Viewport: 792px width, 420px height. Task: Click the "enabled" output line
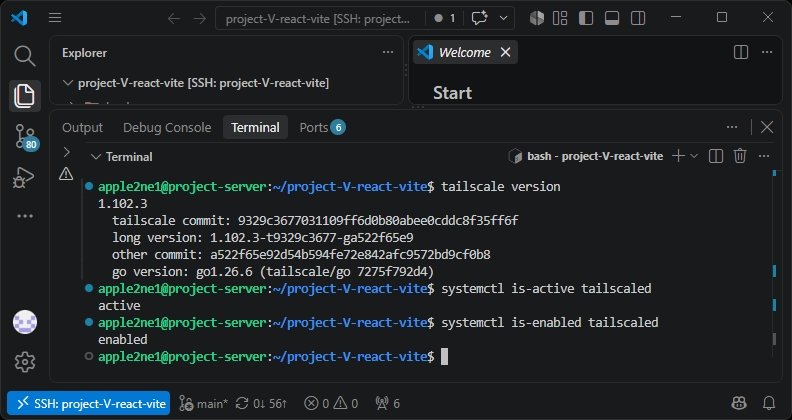[x=123, y=340]
